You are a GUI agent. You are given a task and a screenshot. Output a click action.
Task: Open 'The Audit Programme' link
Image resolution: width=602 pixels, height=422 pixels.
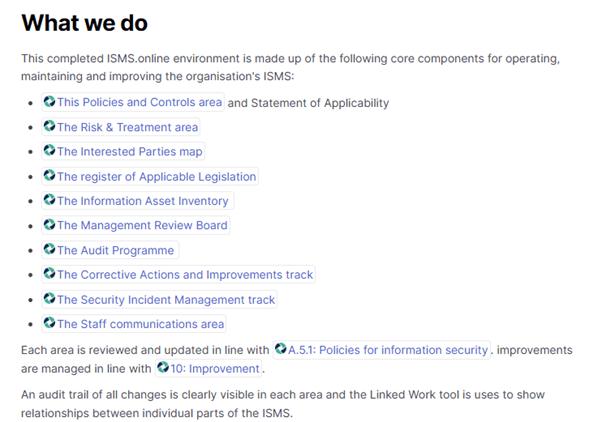110,250
